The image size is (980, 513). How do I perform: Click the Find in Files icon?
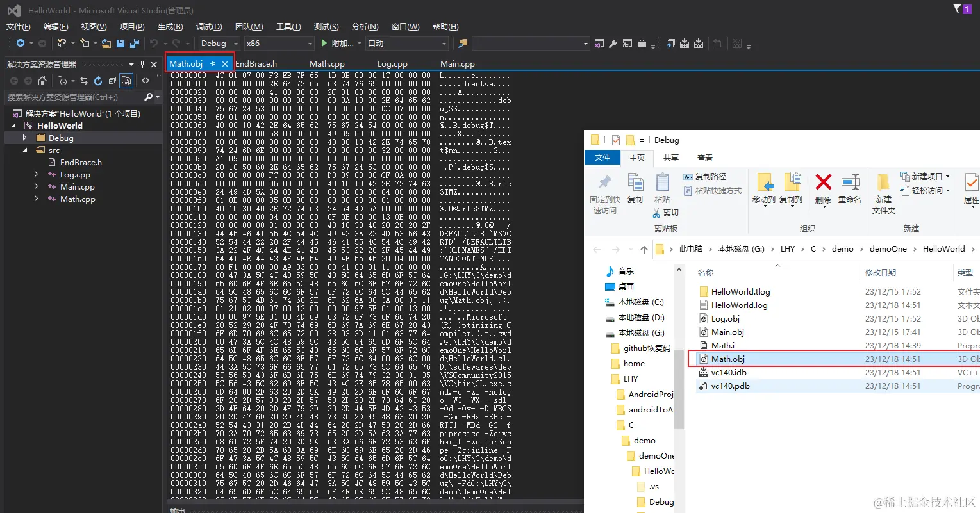[x=463, y=43]
